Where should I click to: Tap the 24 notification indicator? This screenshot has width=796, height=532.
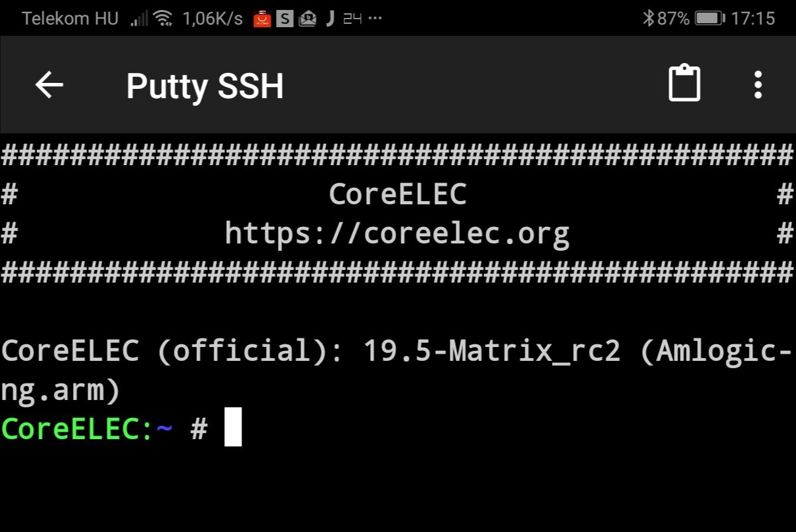pos(352,19)
